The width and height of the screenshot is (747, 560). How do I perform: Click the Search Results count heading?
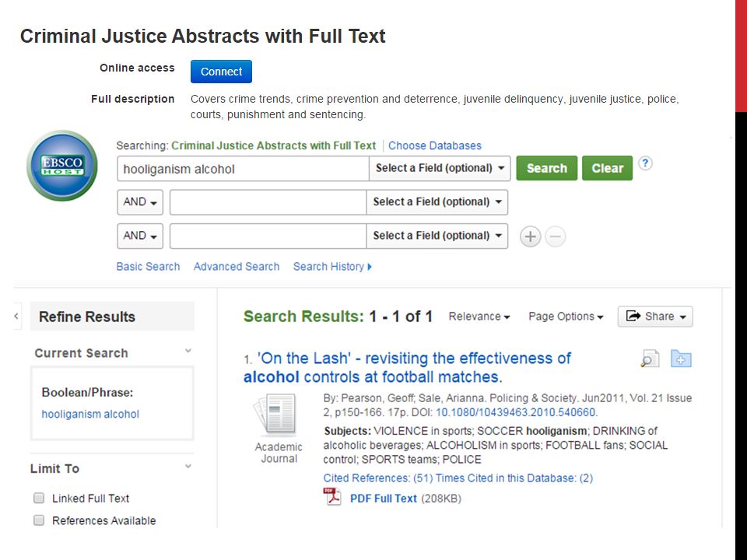coord(338,317)
